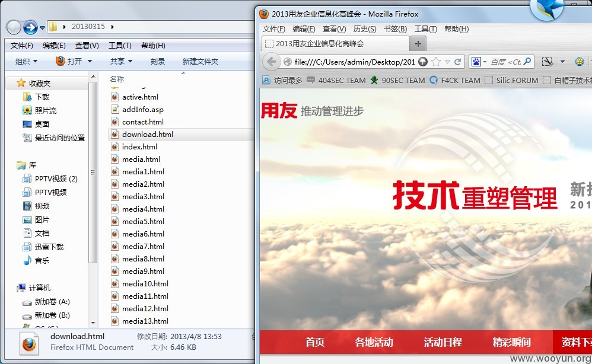Open the 90SEC TEAM bookmark
This screenshot has width=592, height=364.
397,81
